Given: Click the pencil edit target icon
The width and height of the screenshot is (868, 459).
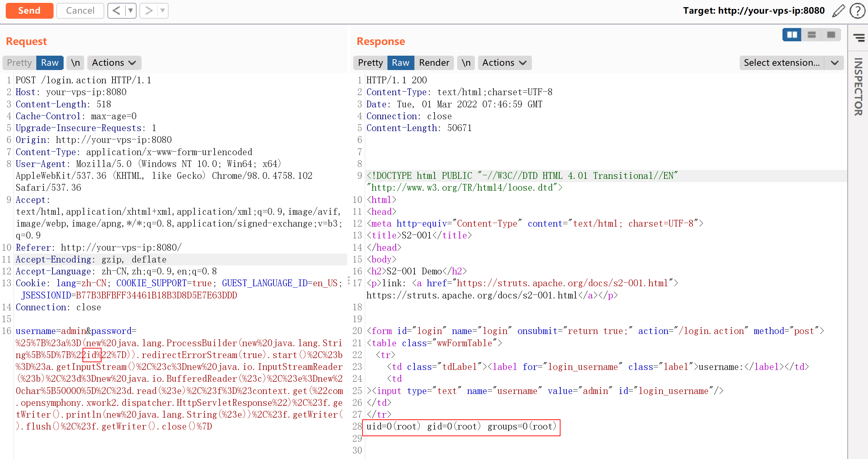Looking at the screenshot, I should 838,11.
